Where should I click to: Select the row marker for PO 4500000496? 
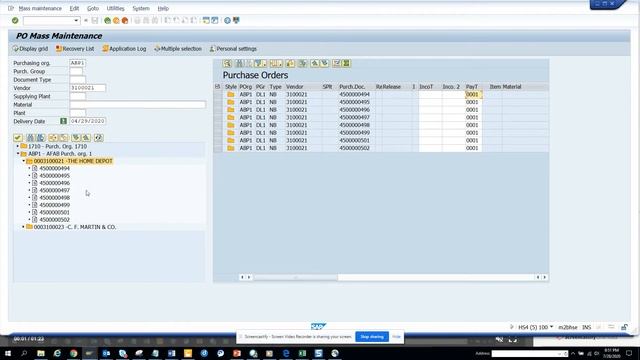click(x=218, y=110)
